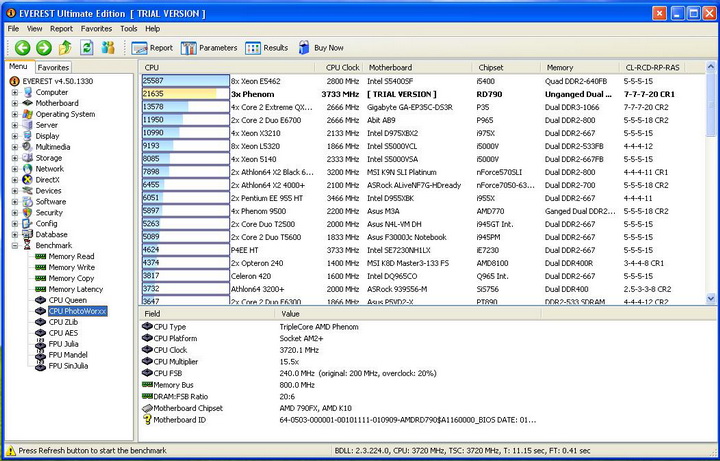
Task: Expand the Motherboard tree node
Action: point(15,103)
